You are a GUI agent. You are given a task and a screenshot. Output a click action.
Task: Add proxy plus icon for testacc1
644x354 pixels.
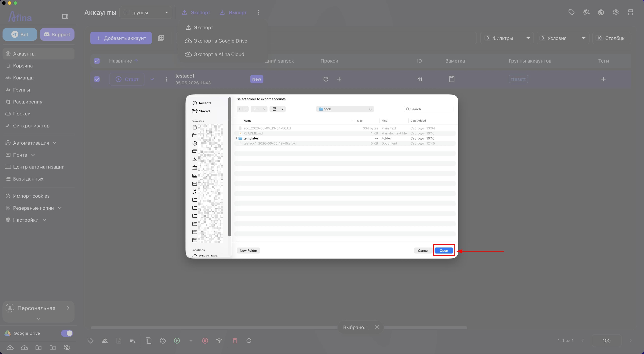339,79
